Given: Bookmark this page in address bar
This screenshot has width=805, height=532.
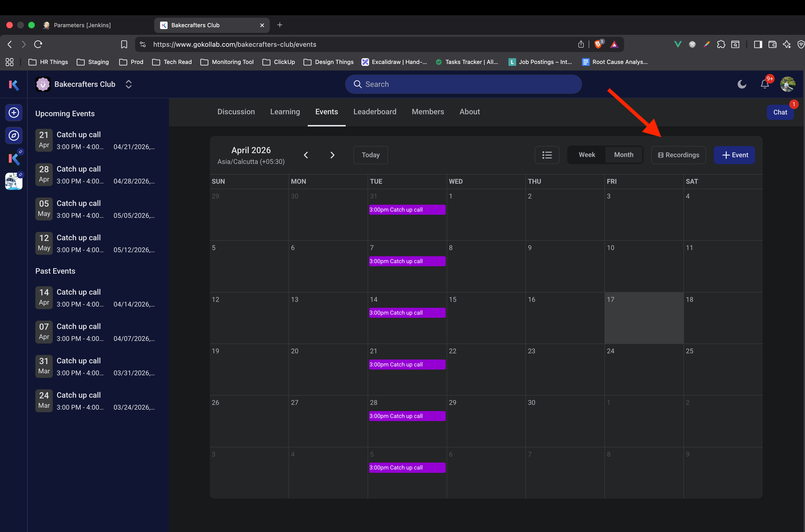Looking at the screenshot, I should tap(124, 44).
